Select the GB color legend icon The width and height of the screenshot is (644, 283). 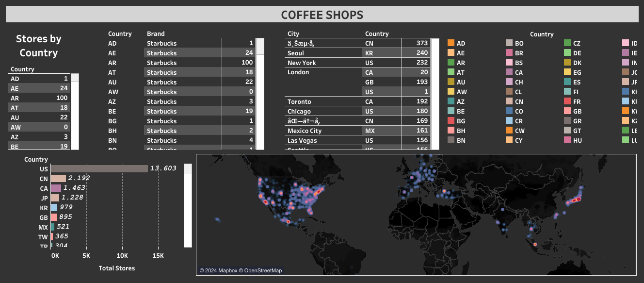click(568, 111)
